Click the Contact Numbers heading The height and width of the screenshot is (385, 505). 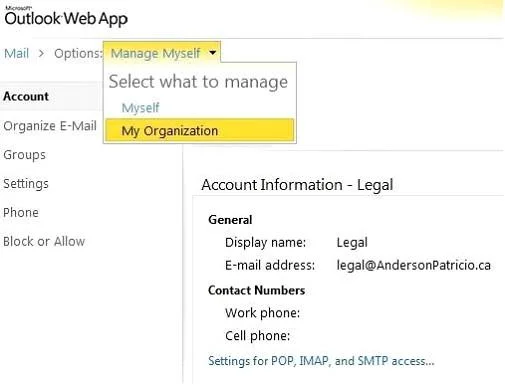click(x=256, y=290)
